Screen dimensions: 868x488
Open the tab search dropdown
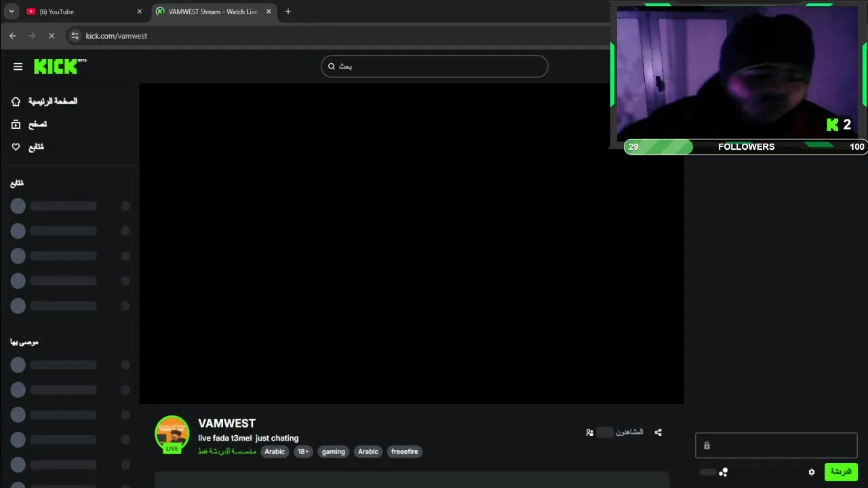click(11, 12)
